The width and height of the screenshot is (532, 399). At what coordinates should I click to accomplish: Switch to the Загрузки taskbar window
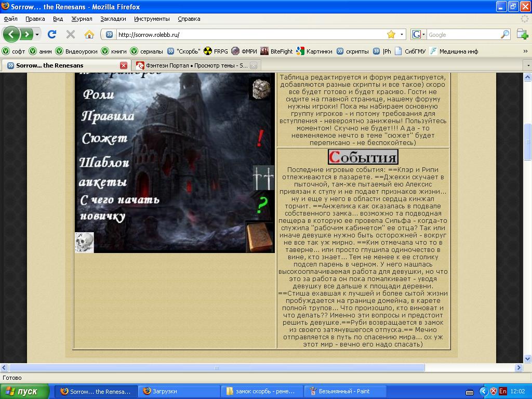(x=179, y=392)
